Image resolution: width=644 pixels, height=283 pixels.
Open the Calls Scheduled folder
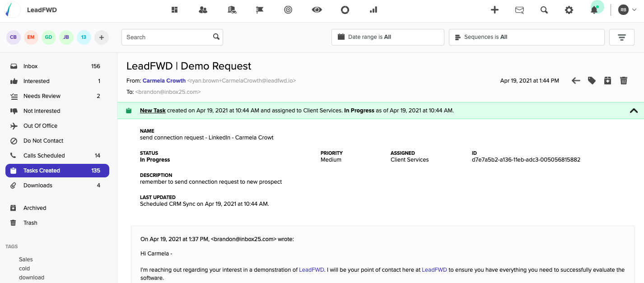[57, 156]
